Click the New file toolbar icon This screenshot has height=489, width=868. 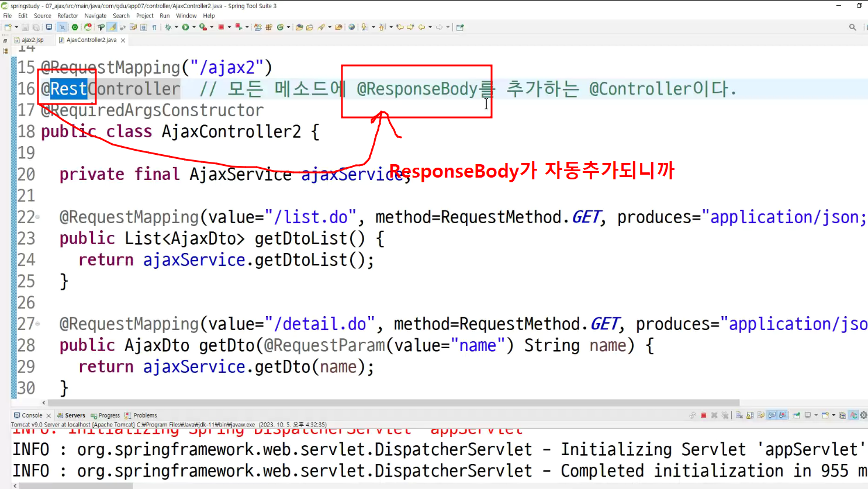tap(8, 27)
